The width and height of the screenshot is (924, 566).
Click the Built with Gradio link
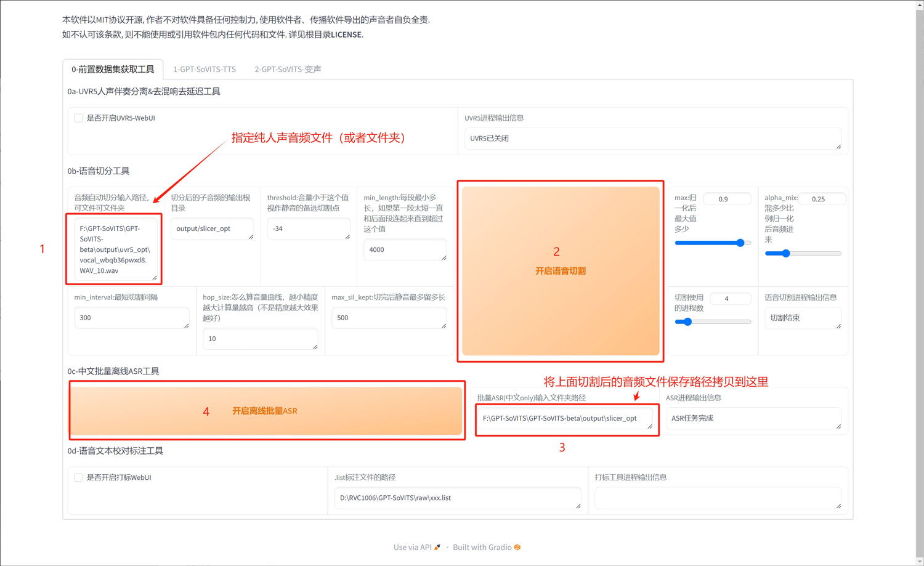(482, 546)
